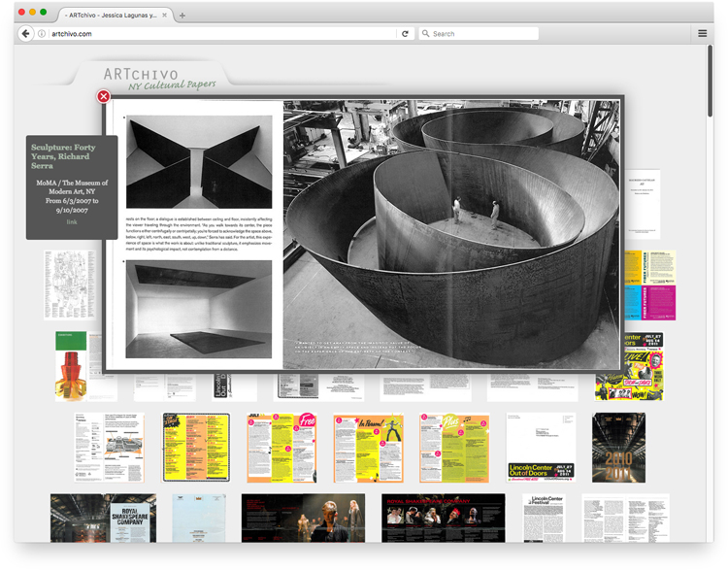Click 'MoMA / The Museum of Modern Art, NY' text
Viewport: 728px width, 570px height.
(72, 187)
